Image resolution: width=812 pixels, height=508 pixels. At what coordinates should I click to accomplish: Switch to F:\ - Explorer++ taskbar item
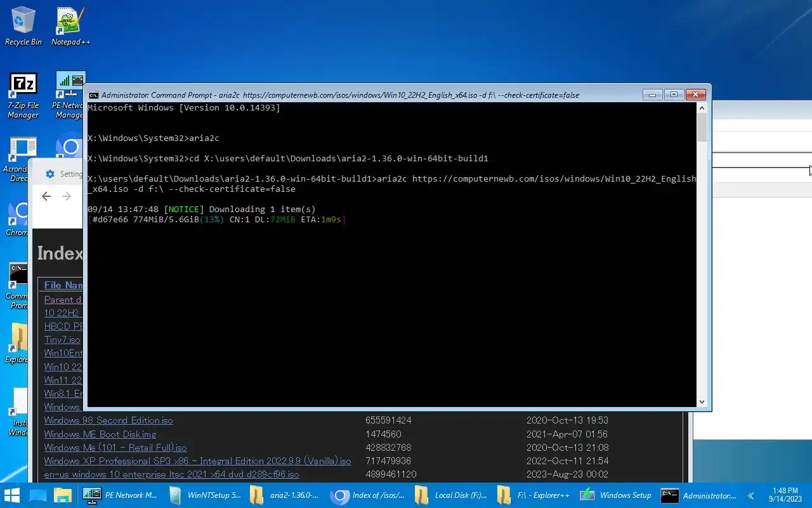click(534, 495)
